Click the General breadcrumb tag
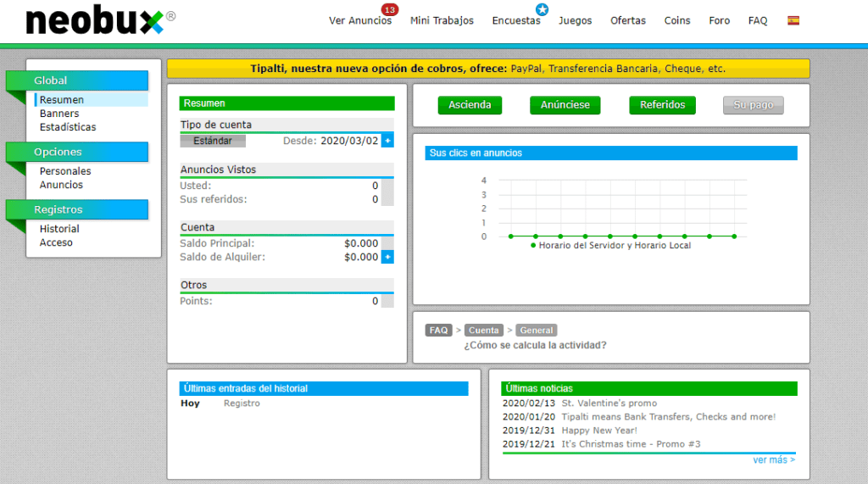Image resolution: width=868 pixels, height=484 pixels. (x=537, y=330)
